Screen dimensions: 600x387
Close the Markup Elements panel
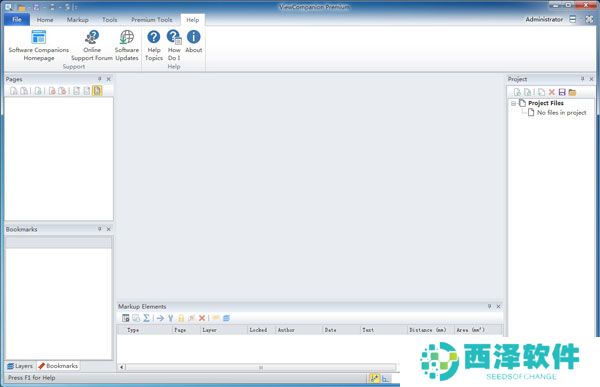(498, 306)
